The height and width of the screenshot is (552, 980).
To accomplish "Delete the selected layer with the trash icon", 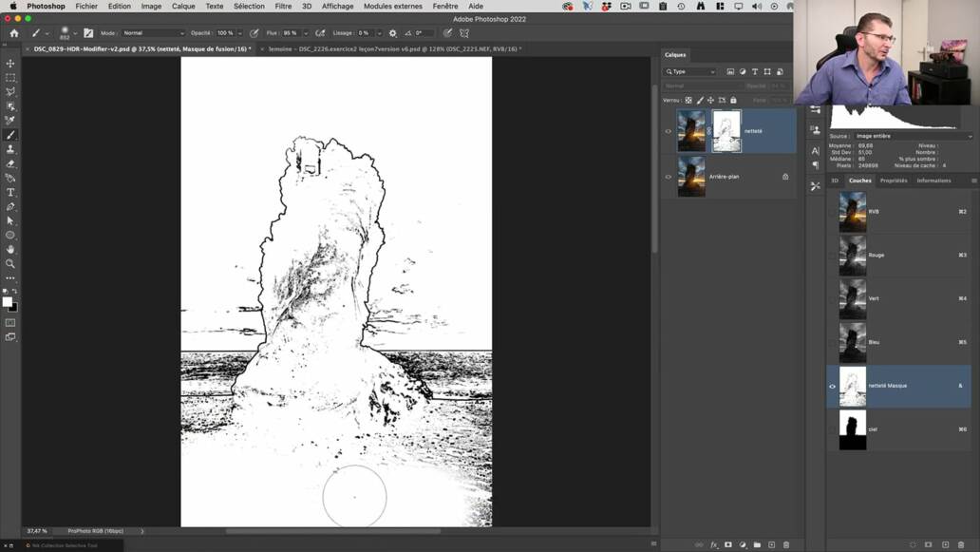I will (x=785, y=544).
